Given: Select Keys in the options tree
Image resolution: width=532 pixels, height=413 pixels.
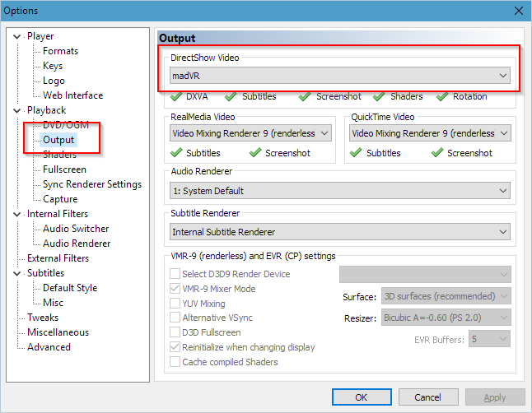Looking at the screenshot, I should pyautogui.click(x=53, y=66).
